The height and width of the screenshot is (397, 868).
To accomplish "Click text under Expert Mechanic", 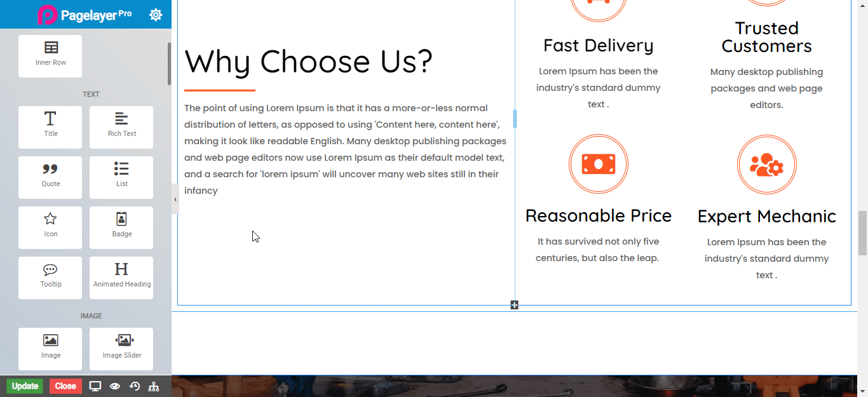I will [767, 259].
